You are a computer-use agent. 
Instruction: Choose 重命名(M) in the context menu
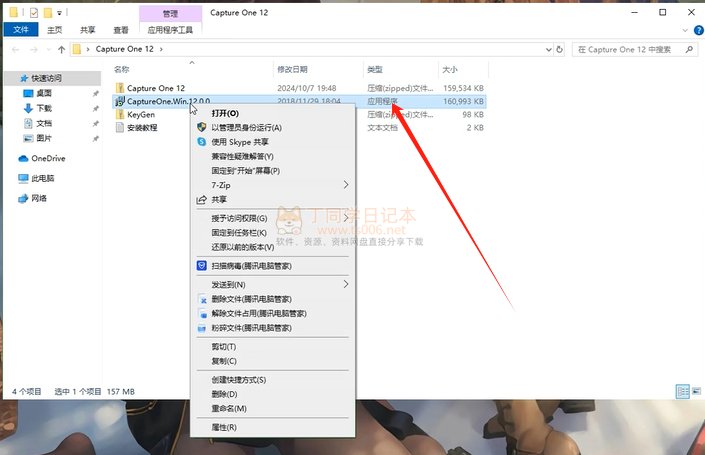(272, 409)
